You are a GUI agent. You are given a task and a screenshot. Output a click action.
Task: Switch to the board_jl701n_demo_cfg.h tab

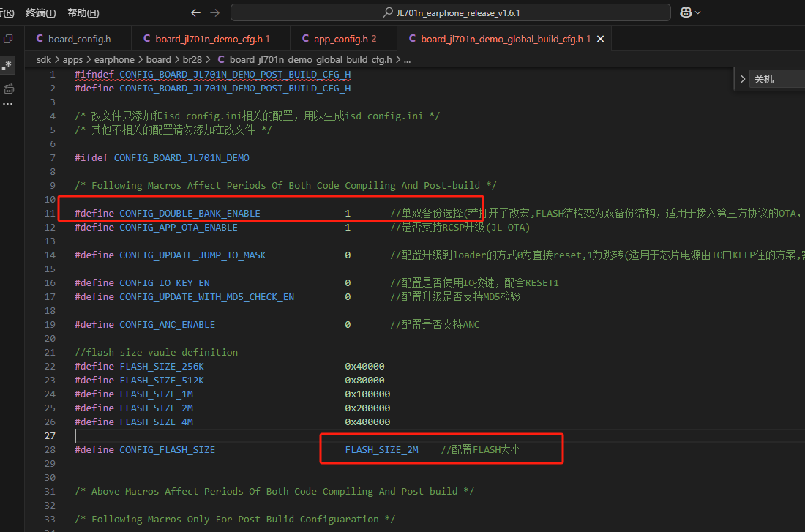[x=211, y=39]
